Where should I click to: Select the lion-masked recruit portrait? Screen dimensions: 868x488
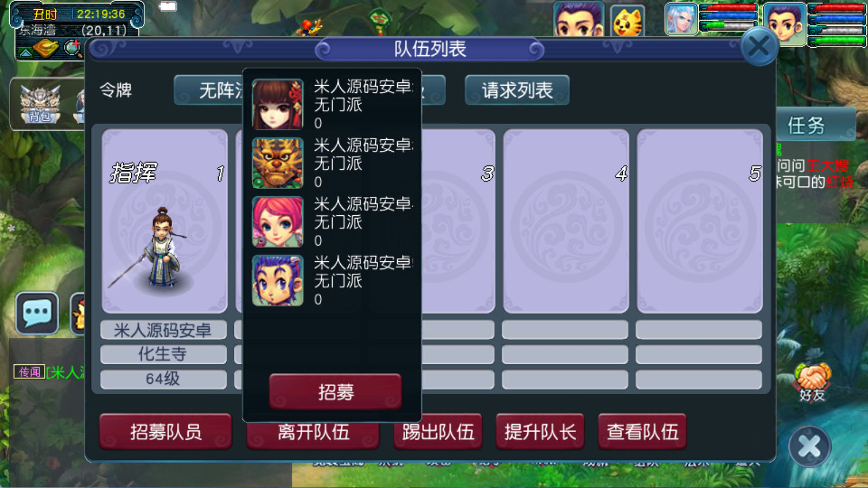[x=278, y=163]
